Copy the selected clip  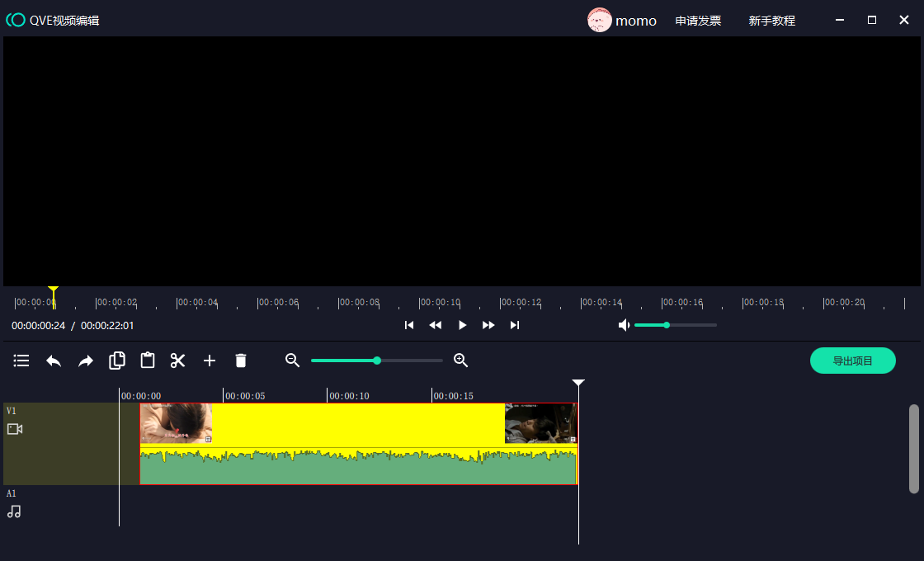pyautogui.click(x=117, y=361)
